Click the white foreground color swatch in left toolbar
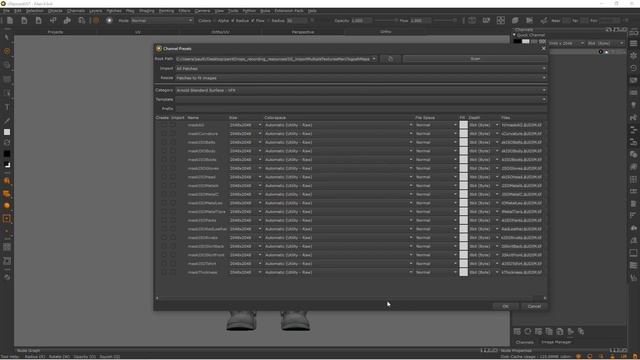This screenshot has height=360, width=640. [7, 132]
